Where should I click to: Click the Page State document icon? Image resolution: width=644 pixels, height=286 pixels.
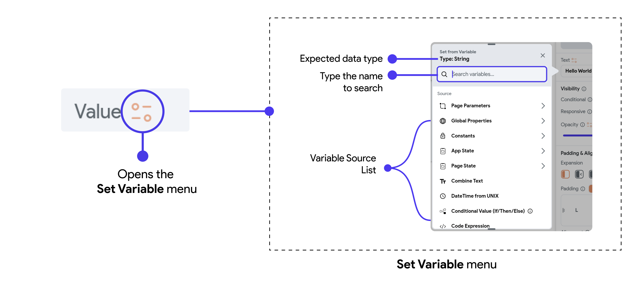point(443,166)
